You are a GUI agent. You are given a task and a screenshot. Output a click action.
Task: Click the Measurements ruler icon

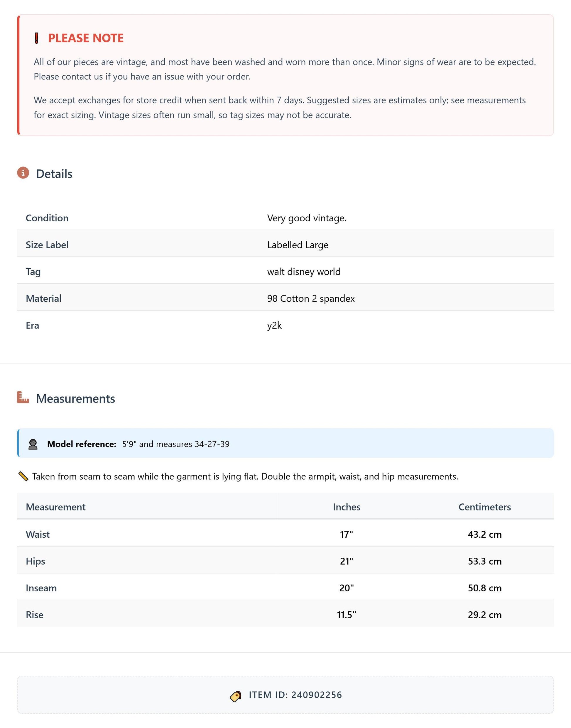coord(23,397)
